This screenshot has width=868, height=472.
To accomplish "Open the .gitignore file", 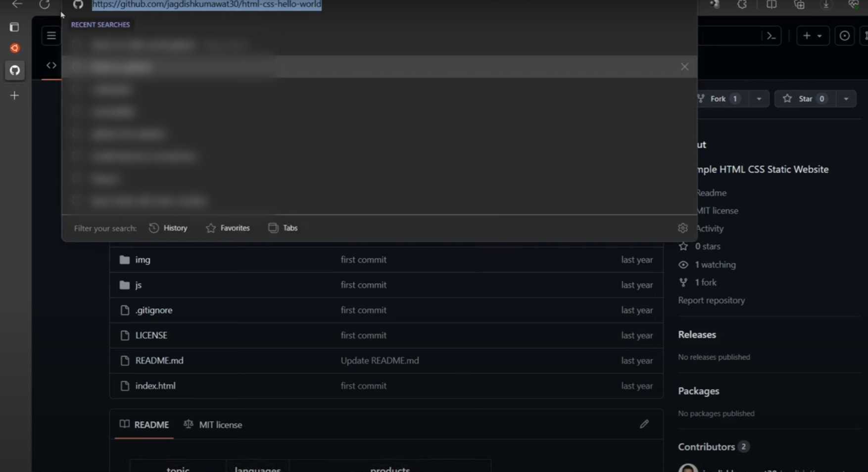I will pos(154,310).
